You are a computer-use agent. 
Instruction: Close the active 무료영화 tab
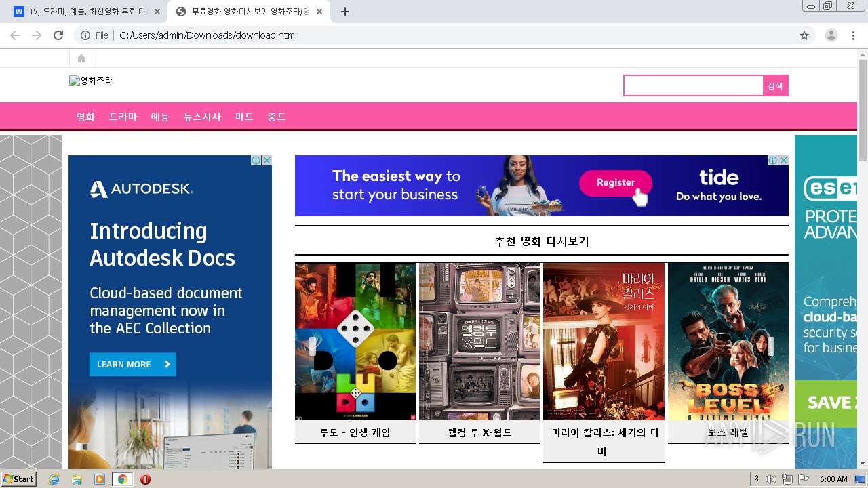tap(319, 12)
